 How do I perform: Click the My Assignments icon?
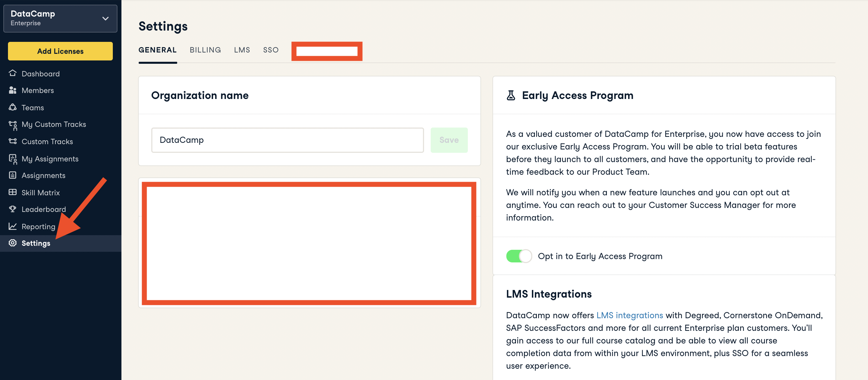click(13, 159)
